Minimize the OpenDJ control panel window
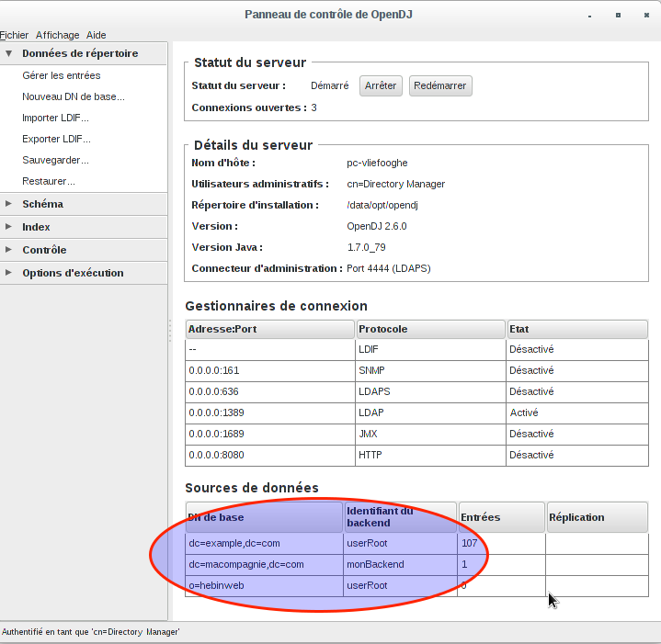This screenshot has width=661, height=644. click(x=590, y=16)
